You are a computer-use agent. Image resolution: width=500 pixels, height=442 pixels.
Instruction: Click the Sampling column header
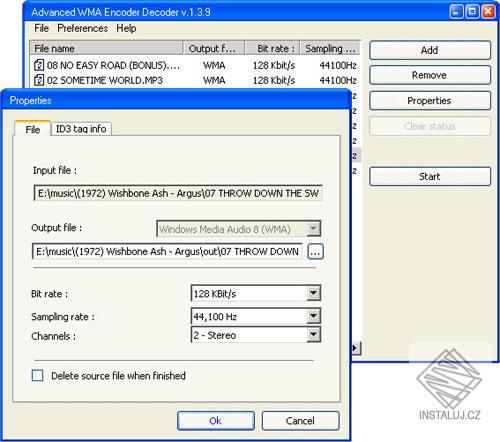[x=330, y=48]
